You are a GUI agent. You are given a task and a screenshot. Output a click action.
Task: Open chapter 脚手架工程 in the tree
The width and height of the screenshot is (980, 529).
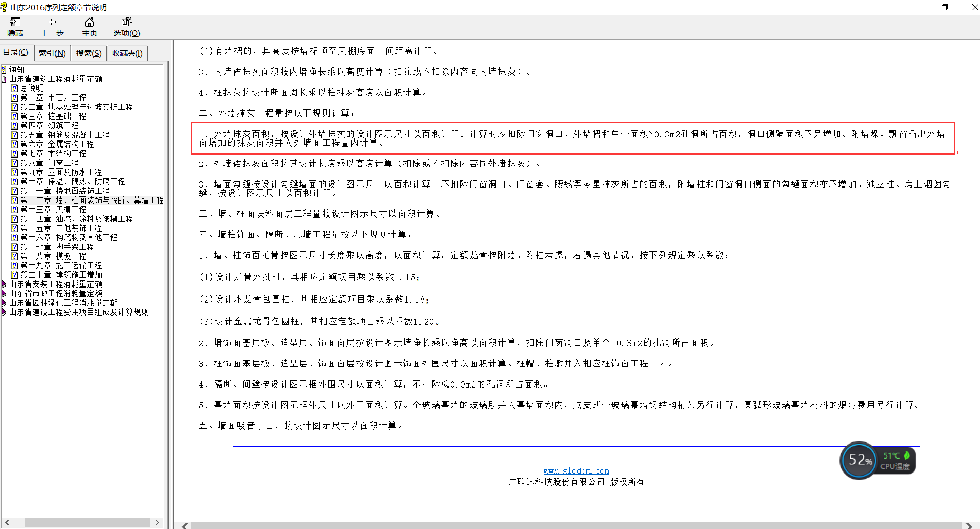(x=57, y=247)
